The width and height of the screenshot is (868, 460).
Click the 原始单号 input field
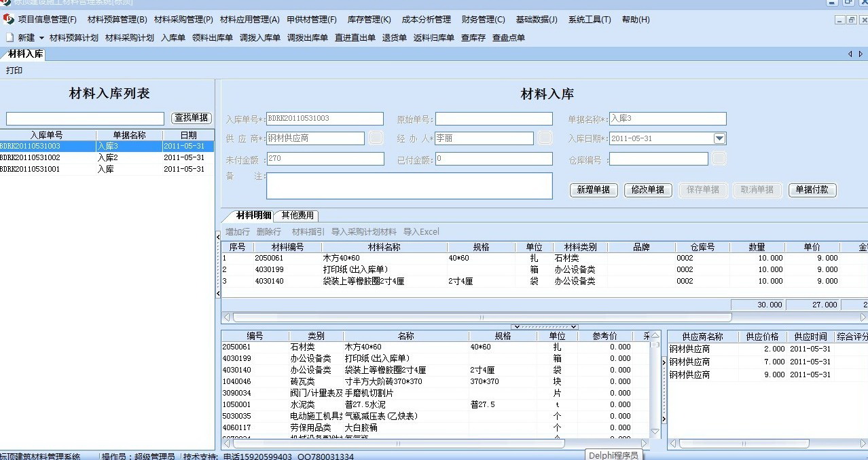(x=494, y=119)
